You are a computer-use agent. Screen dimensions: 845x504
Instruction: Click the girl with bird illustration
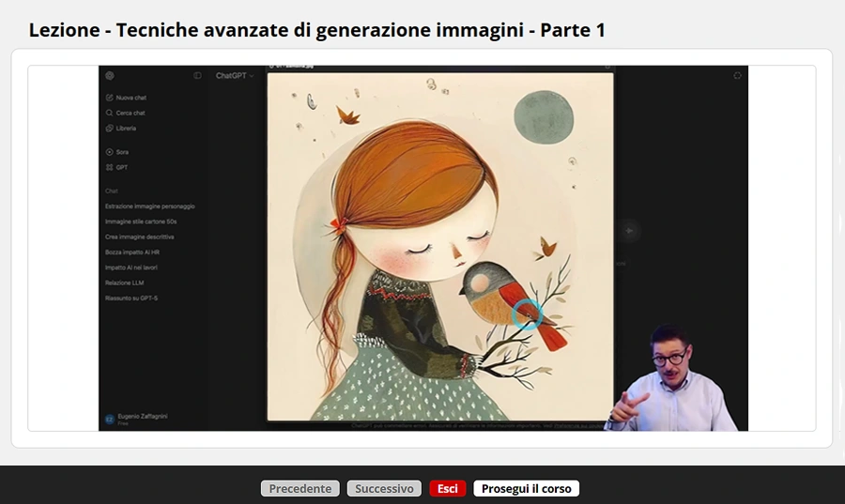point(440,247)
